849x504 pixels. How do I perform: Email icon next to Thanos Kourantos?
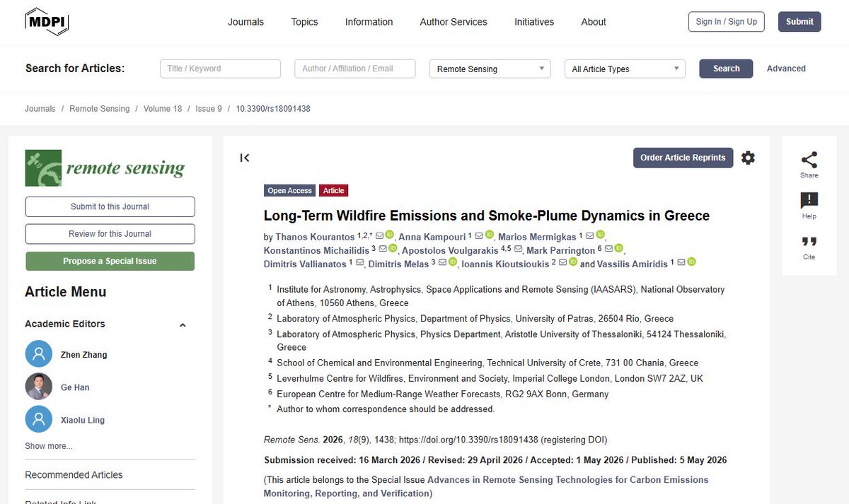(x=379, y=235)
